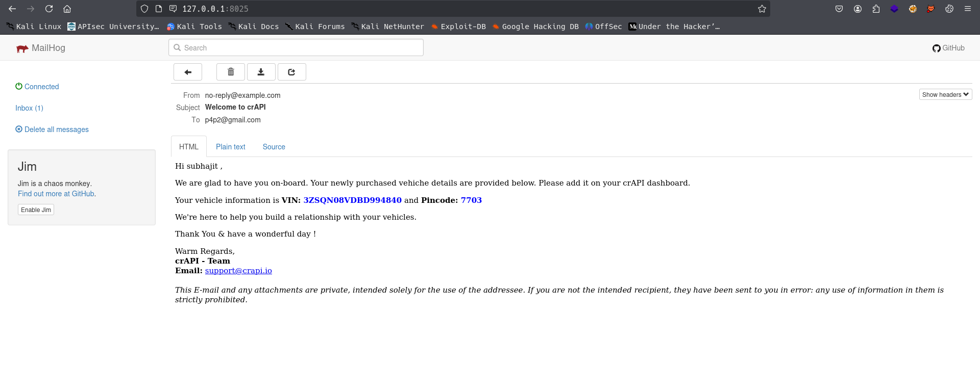Click Delete all messages link
Image resolution: width=980 pixels, height=365 pixels.
click(52, 129)
